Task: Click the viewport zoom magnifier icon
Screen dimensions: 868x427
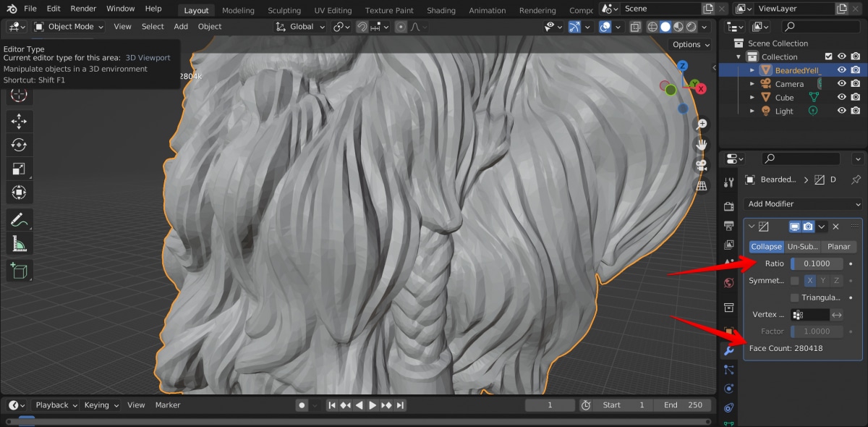Action: [701, 124]
